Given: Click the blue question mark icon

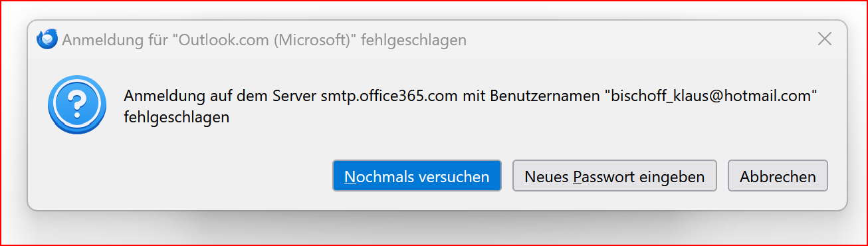Looking at the screenshot, I should 77,105.
